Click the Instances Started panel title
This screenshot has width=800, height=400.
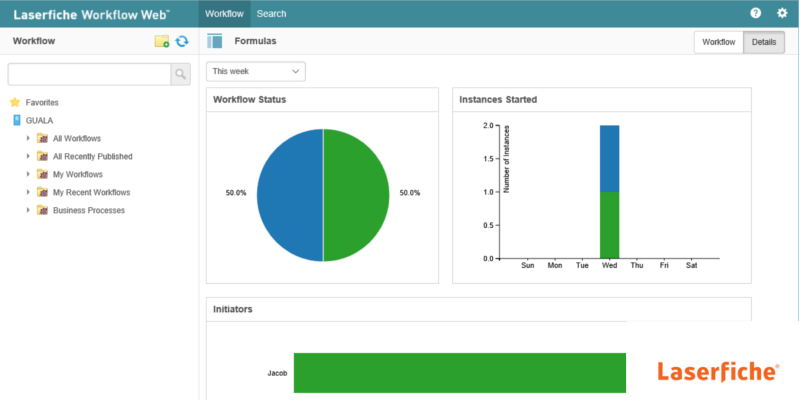[498, 99]
